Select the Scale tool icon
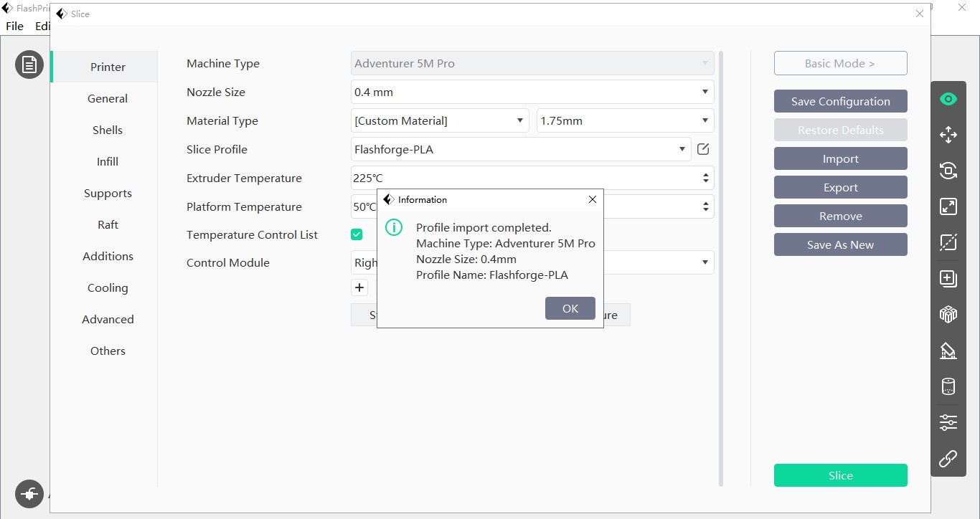The width and height of the screenshot is (980, 519). click(x=948, y=206)
